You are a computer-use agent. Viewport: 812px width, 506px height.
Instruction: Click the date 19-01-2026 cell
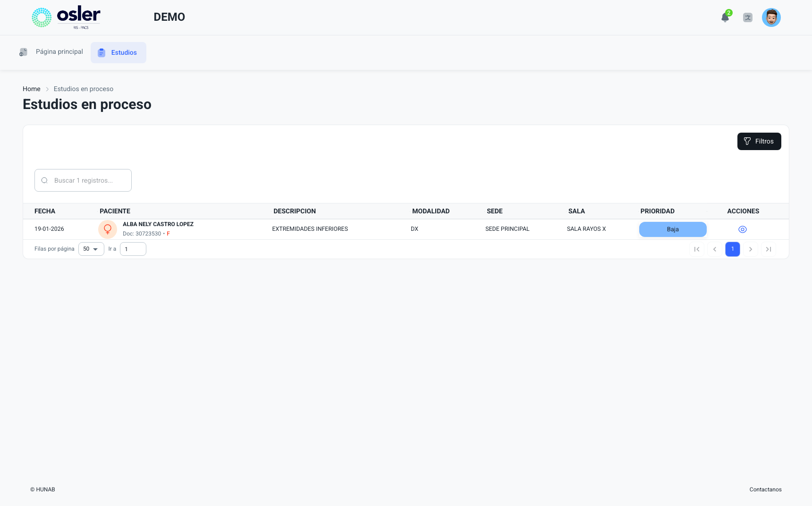49,229
